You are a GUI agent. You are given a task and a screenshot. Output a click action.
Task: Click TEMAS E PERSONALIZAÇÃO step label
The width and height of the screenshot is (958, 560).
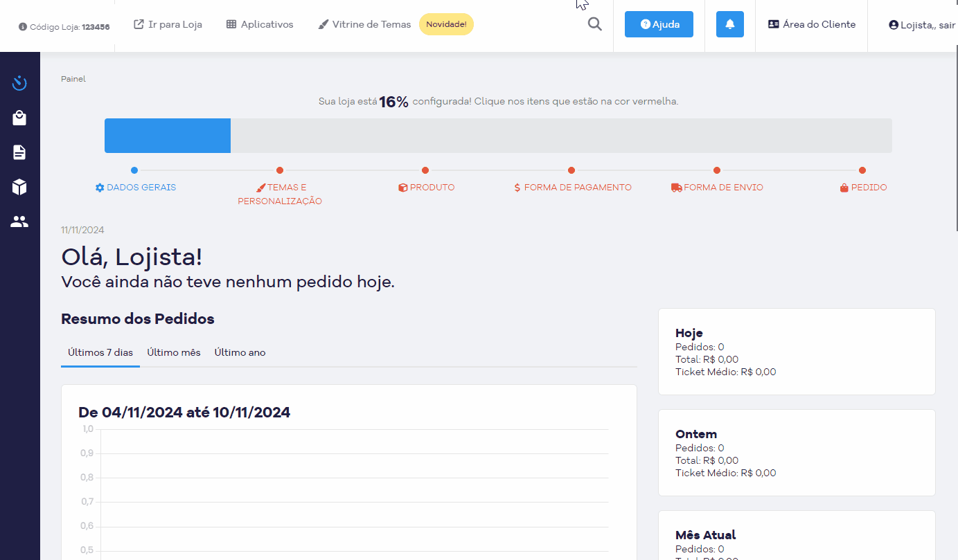coord(280,195)
